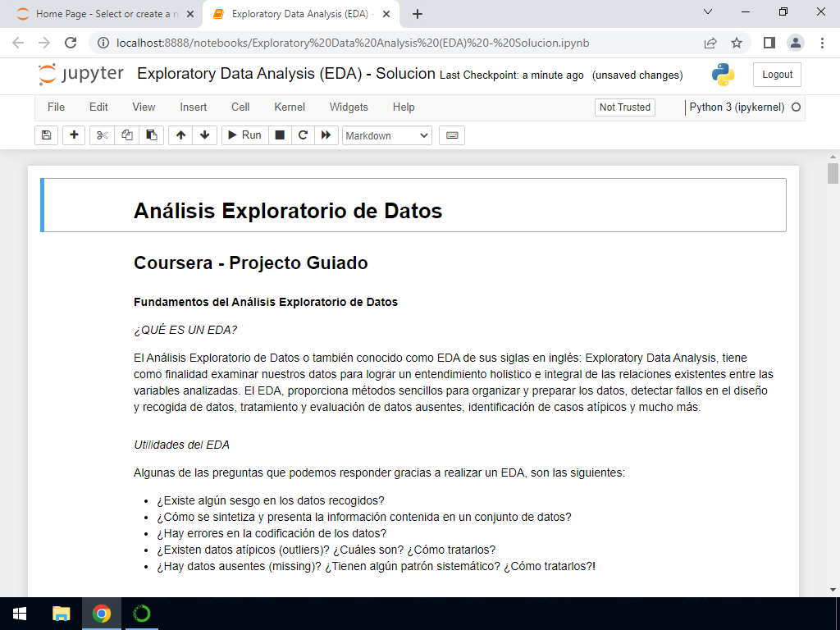This screenshot has height=630, width=840.
Task: Open a new browser tab
Action: (418, 15)
